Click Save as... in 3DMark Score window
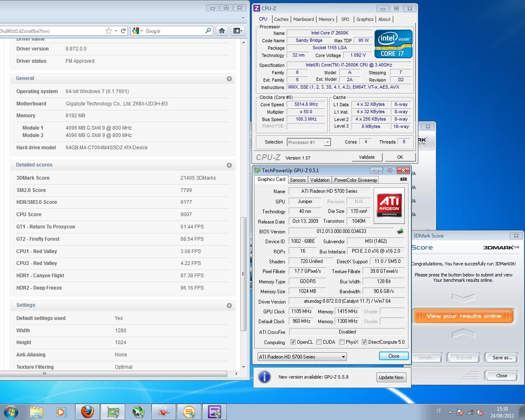 [502, 358]
